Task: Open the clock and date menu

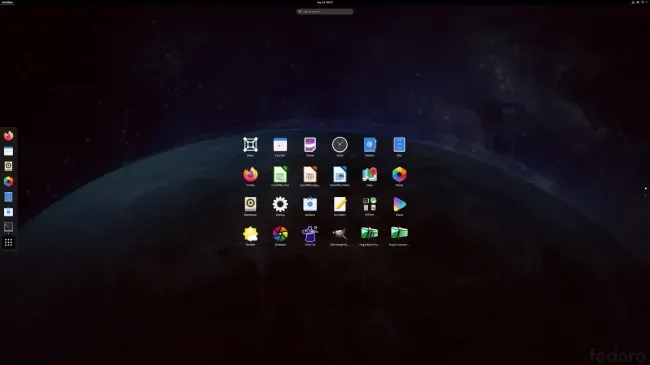Action: 325,2
